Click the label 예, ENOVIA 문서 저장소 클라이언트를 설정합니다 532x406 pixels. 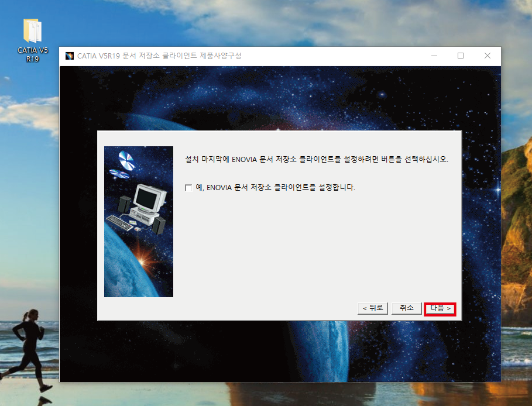pos(275,188)
